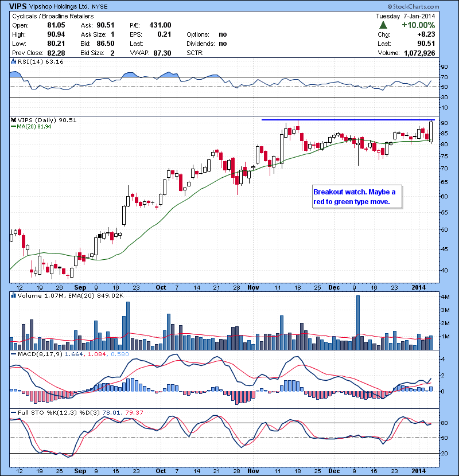
Task: Click the Chg value +8.23
Action: point(426,34)
